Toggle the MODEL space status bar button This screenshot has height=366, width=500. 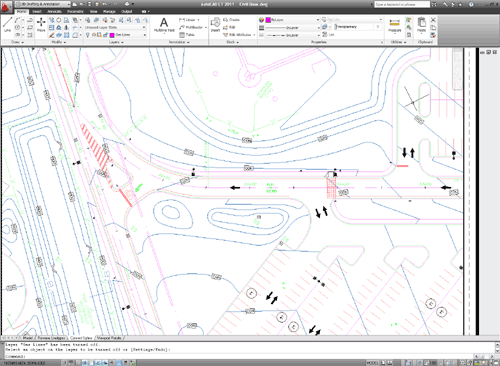[x=372, y=363]
